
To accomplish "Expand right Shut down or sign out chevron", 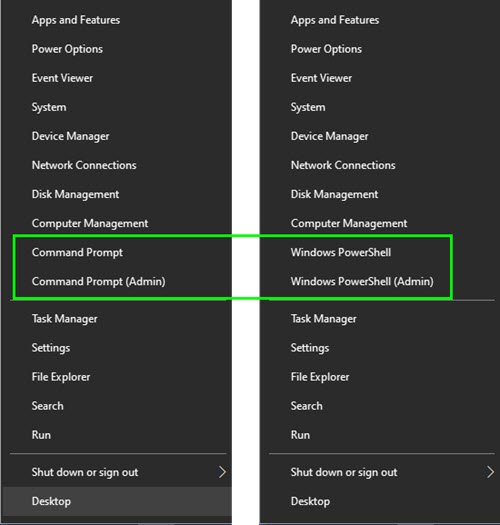I will point(490,472).
